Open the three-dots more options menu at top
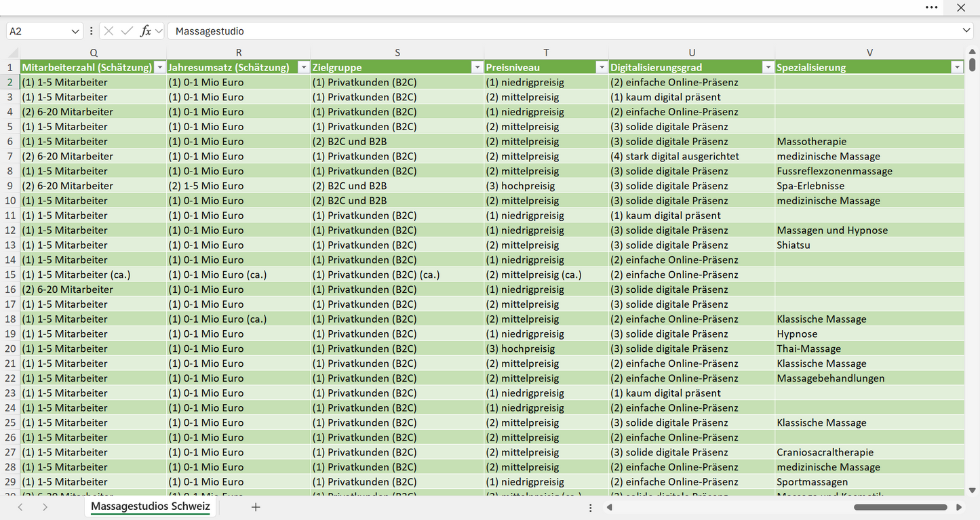Screen dimensions: 980x520 932,7
